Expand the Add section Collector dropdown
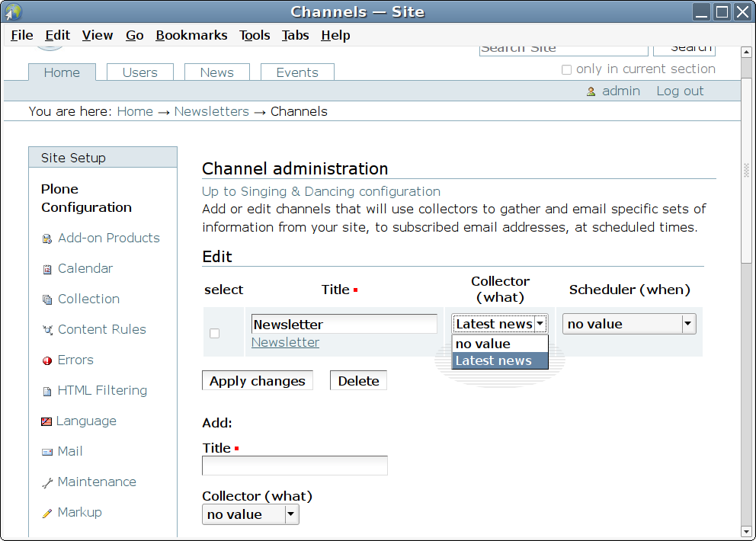The width and height of the screenshot is (756, 541). 250,514
